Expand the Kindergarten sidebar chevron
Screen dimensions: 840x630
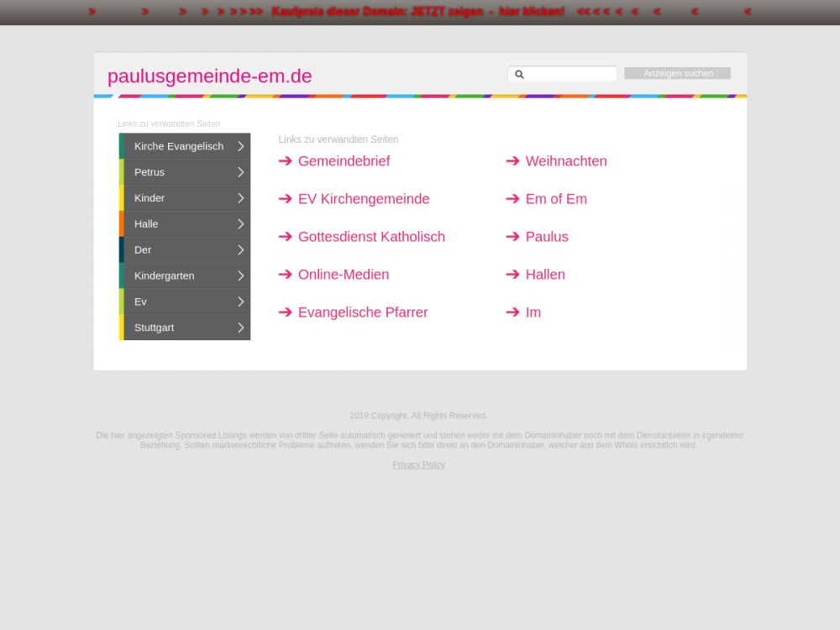pos(240,276)
